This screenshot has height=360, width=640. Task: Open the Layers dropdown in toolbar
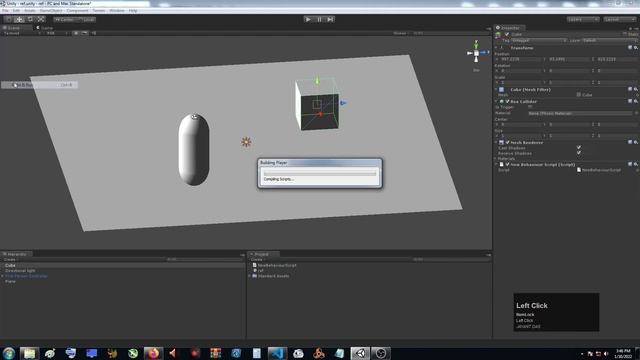tap(582, 19)
